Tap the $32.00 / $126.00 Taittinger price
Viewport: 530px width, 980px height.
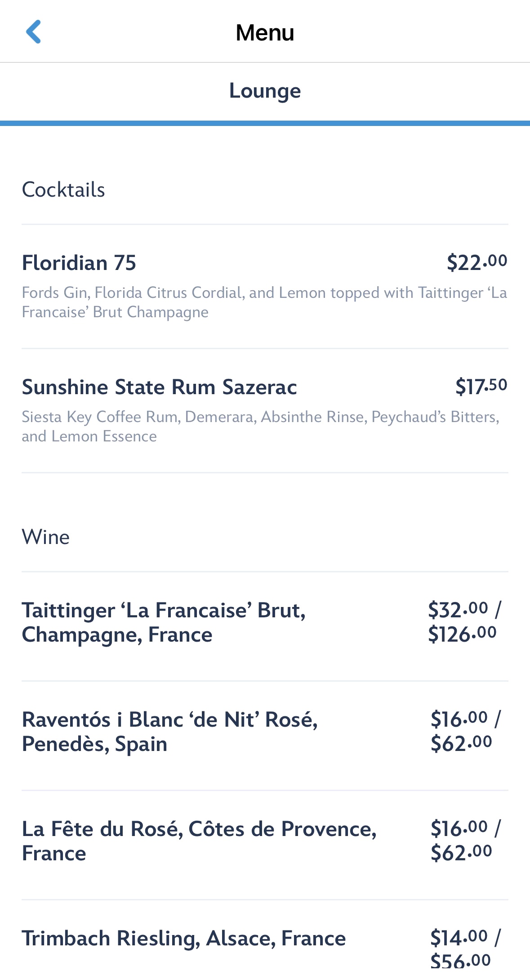(x=464, y=621)
